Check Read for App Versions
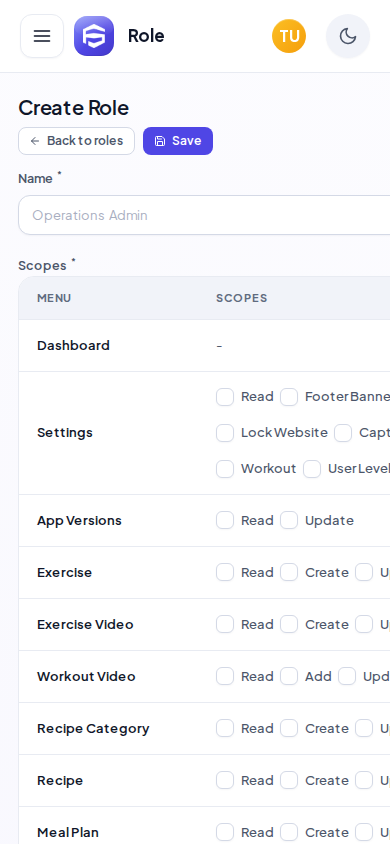The width and height of the screenshot is (390, 844). tap(225, 521)
